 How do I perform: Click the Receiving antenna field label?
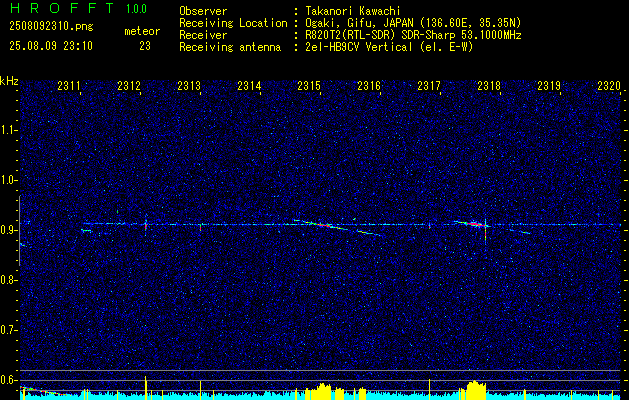(x=230, y=47)
